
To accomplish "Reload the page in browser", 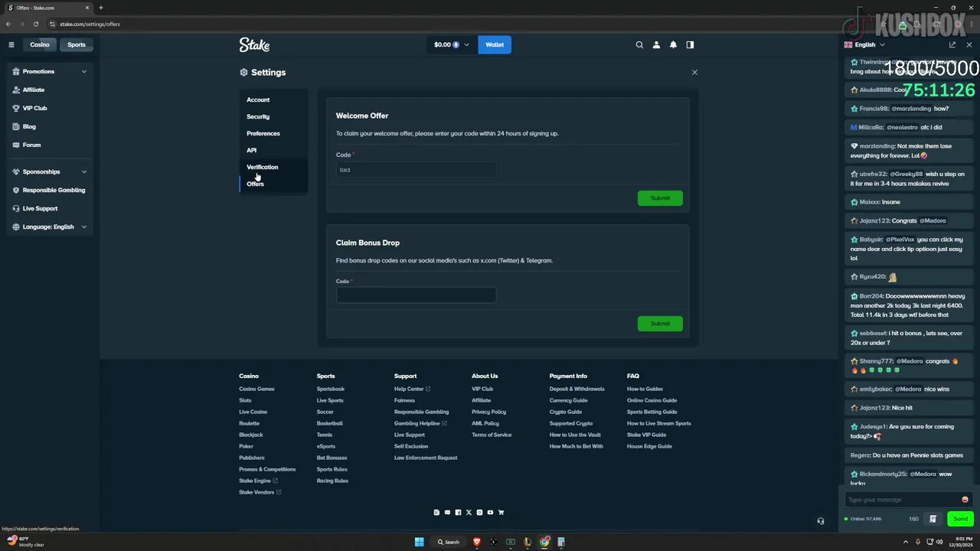I will (35, 24).
